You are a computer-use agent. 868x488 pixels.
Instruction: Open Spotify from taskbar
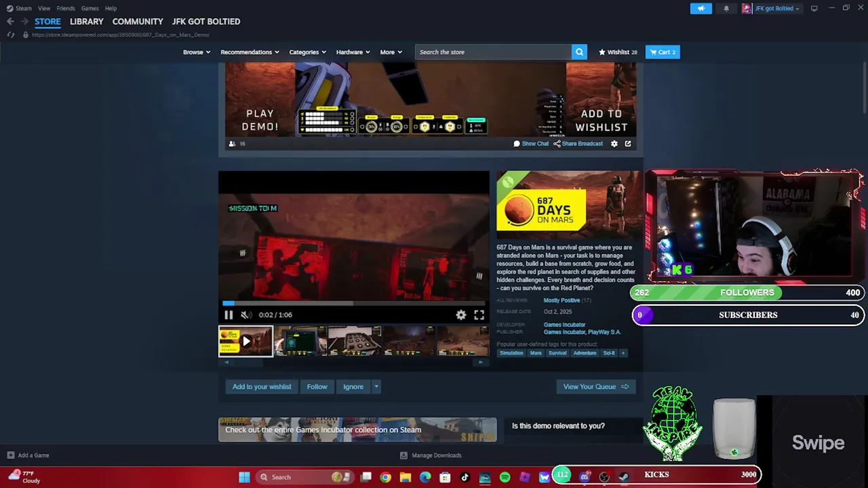pos(505,477)
